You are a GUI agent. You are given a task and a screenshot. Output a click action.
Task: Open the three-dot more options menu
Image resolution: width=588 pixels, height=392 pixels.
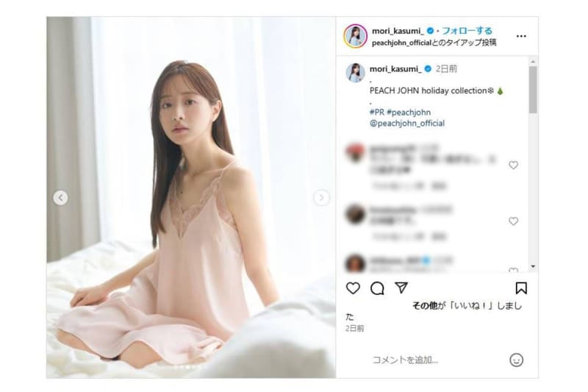point(521,36)
